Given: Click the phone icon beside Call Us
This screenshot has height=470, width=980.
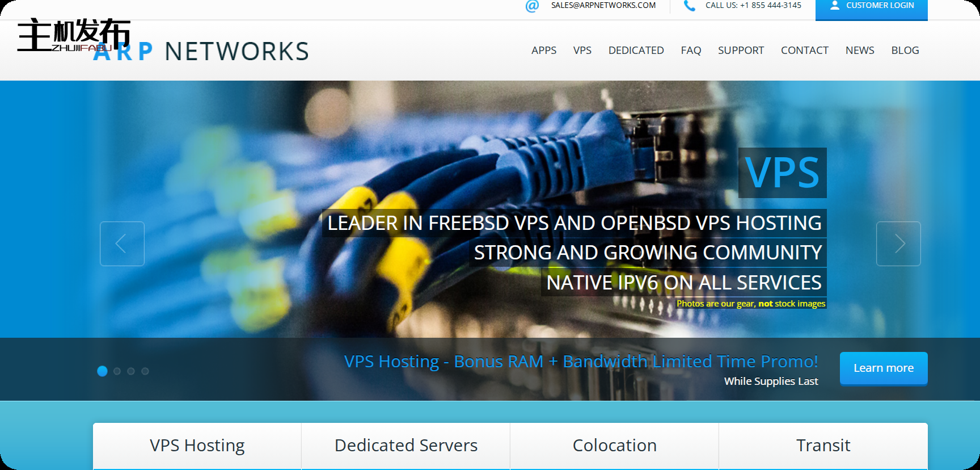Looking at the screenshot, I should tap(689, 6).
